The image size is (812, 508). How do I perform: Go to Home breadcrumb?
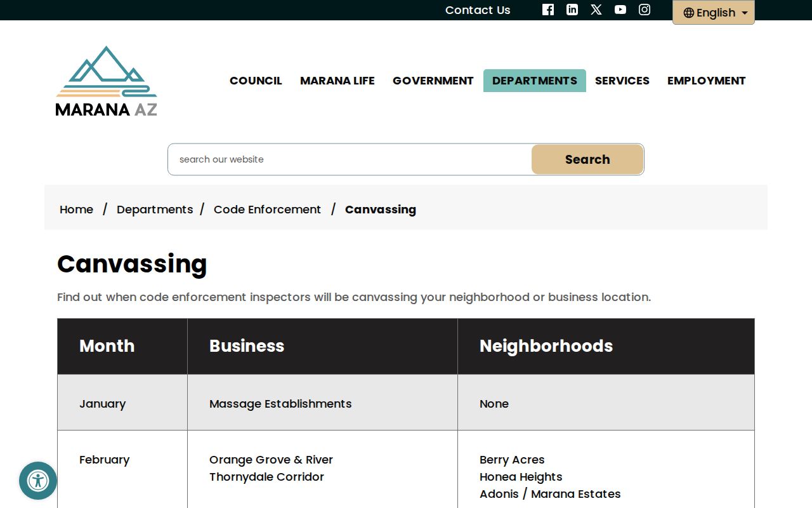[x=76, y=210]
